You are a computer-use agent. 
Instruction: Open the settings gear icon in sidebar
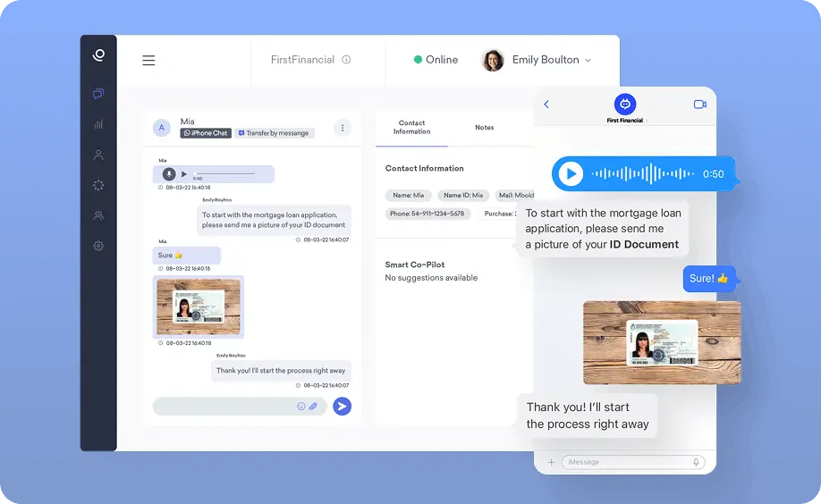(98, 246)
